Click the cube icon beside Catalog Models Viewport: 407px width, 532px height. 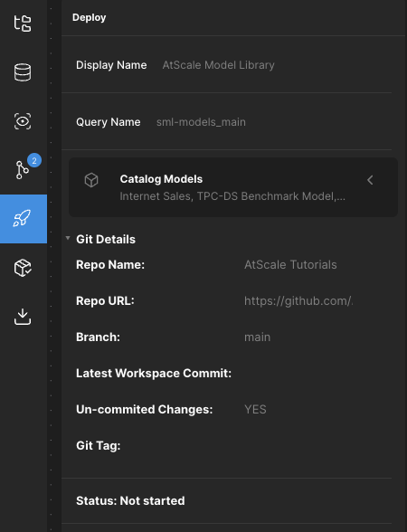click(x=91, y=180)
